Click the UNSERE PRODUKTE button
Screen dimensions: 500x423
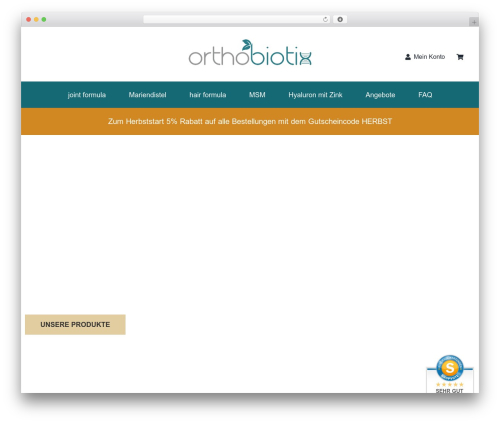click(x=75, y=325)
